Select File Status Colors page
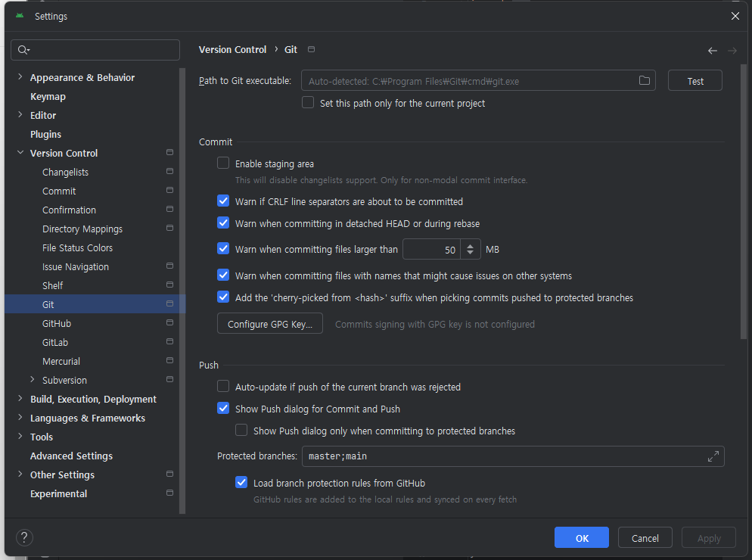 77,247
